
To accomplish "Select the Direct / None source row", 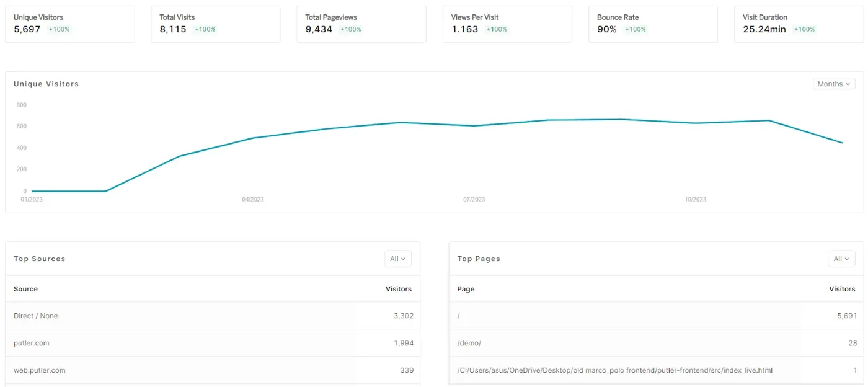I will (213, 316).
